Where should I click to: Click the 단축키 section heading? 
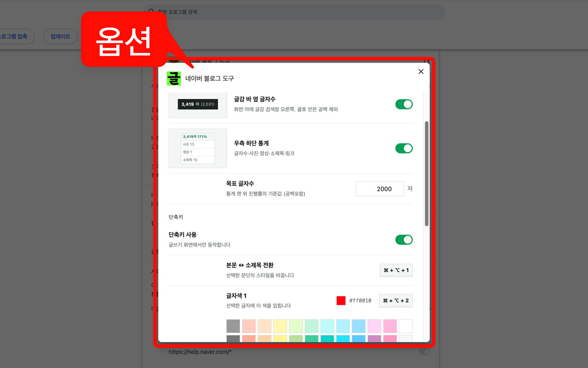pos(176,217)
